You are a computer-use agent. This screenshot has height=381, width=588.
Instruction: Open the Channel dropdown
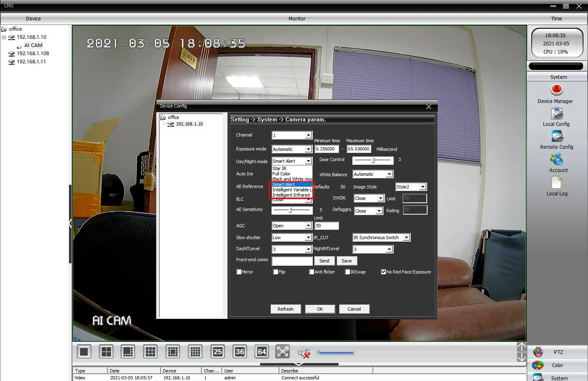click(292, 135)
